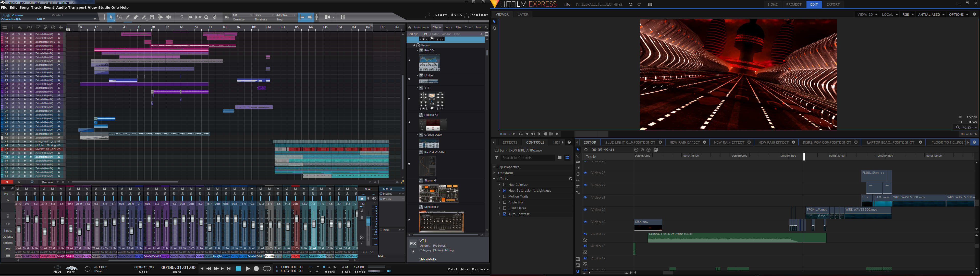Click the Record button in Studio One transport

click(x=256, y=268)
